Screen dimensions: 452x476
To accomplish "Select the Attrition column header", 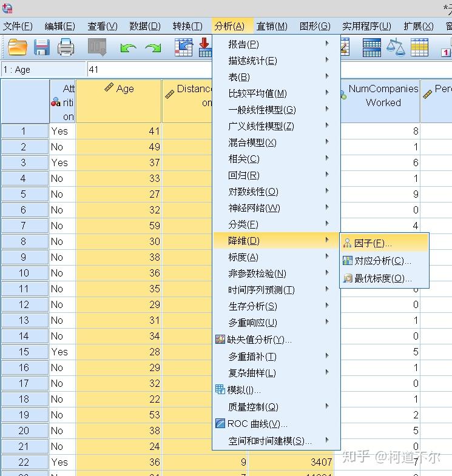I will point(62,101).
